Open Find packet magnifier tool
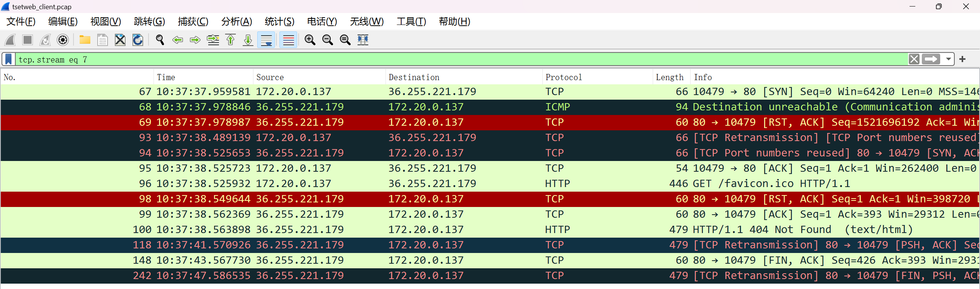This screenshot has width=980, height=289. [160, 40]
